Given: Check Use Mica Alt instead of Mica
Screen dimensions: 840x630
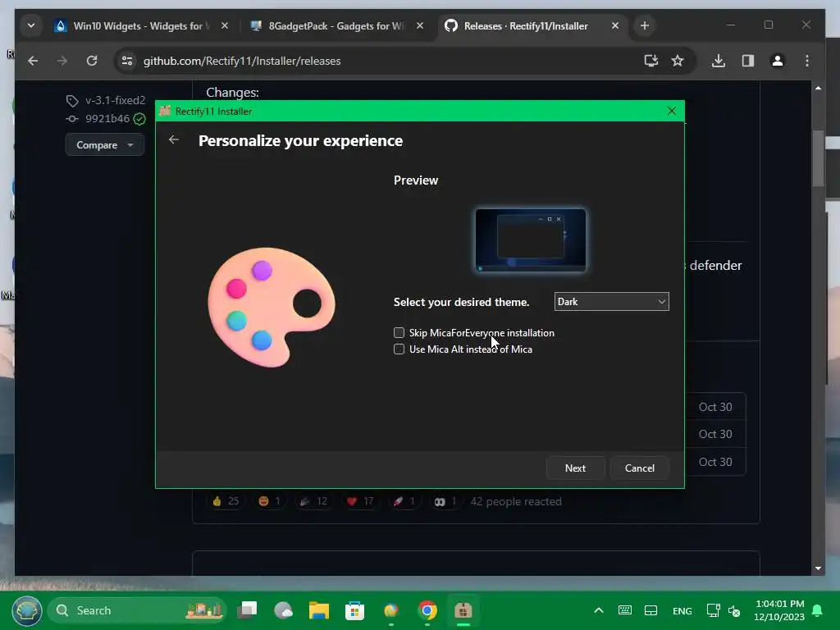Looking at the screenshot, I should [x=399, y=349].
